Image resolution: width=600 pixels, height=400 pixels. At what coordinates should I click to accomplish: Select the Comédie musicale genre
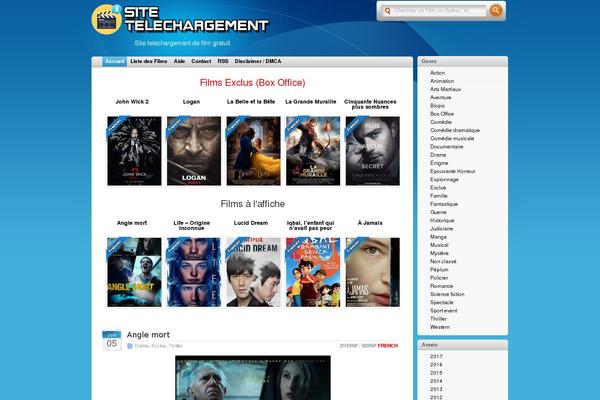[452, 139]
